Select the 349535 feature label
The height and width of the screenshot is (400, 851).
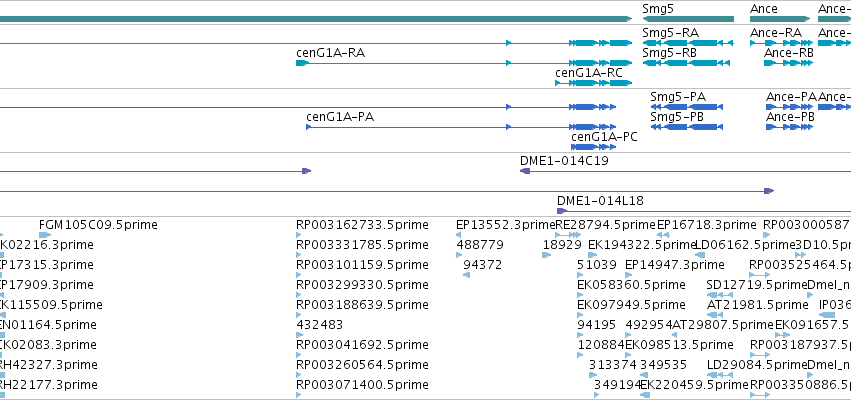click(x=664, y=365)
